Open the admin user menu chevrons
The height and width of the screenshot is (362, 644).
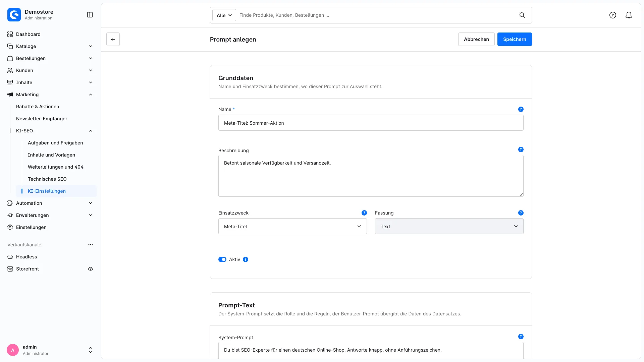(x=91, y=350)
